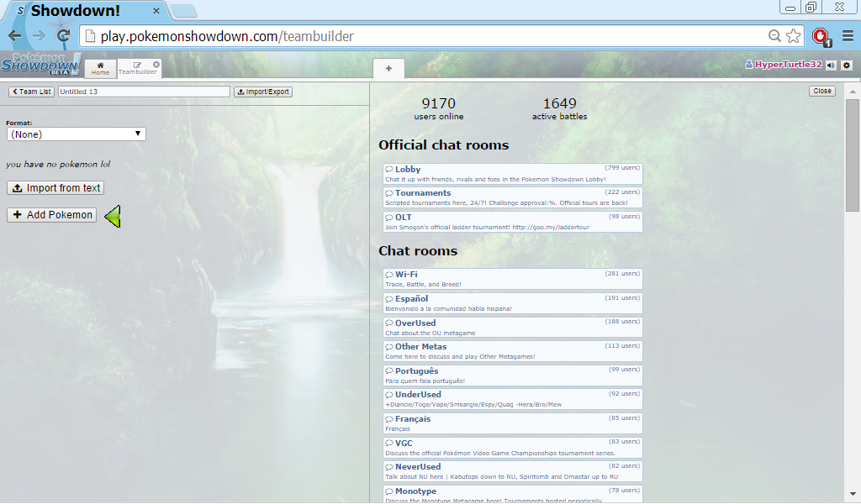Join the Other Metas chat room
Screen dimensions: 861x504
coord(513,351)
